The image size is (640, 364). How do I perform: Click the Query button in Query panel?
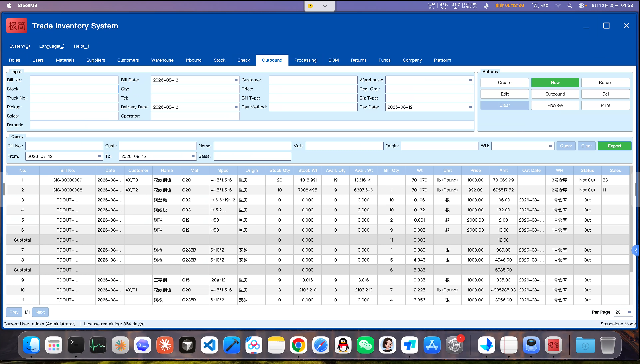(566, 146)
